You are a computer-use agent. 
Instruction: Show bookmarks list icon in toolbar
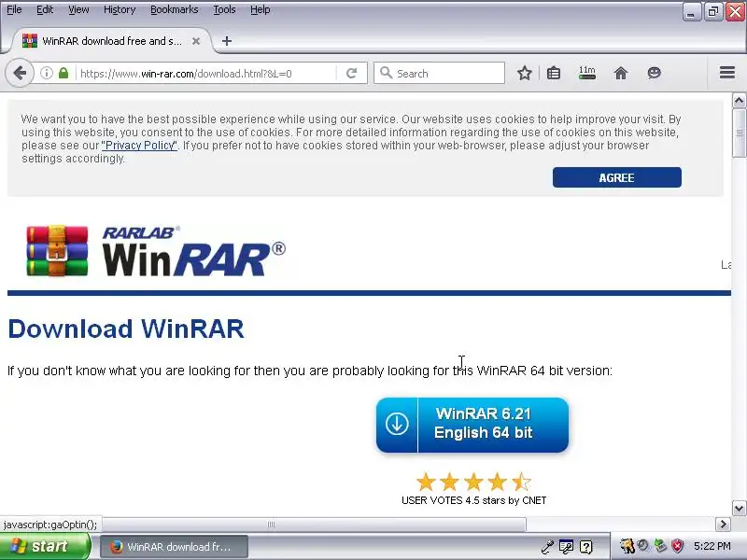554,74
